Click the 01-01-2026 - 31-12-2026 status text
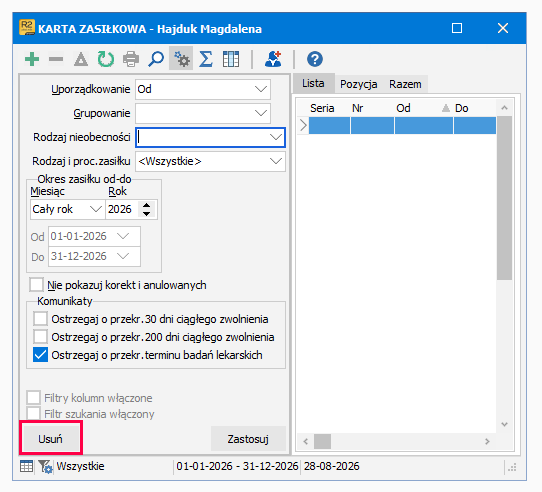542x492 pixels. [237, 466]
